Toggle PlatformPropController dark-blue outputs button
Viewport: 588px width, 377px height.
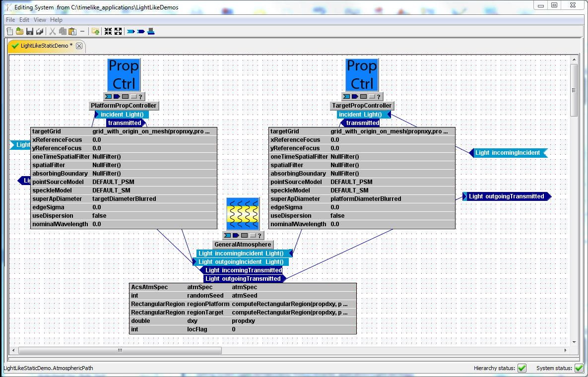117,97
